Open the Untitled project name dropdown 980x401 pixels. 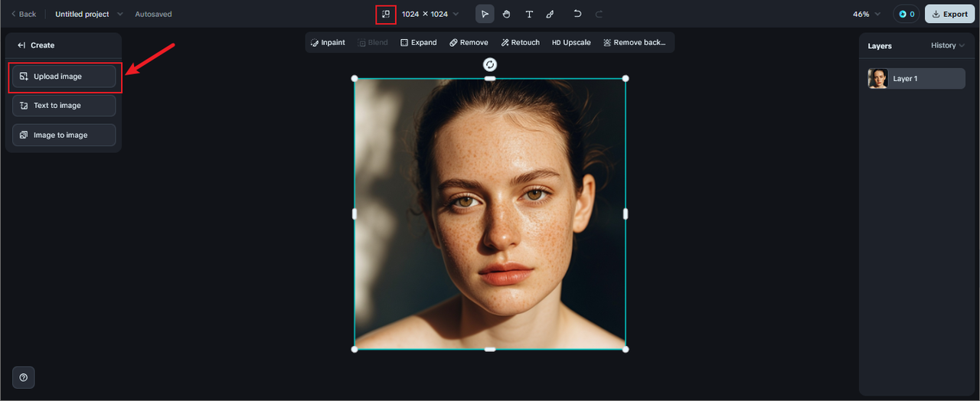coord(88,14)
